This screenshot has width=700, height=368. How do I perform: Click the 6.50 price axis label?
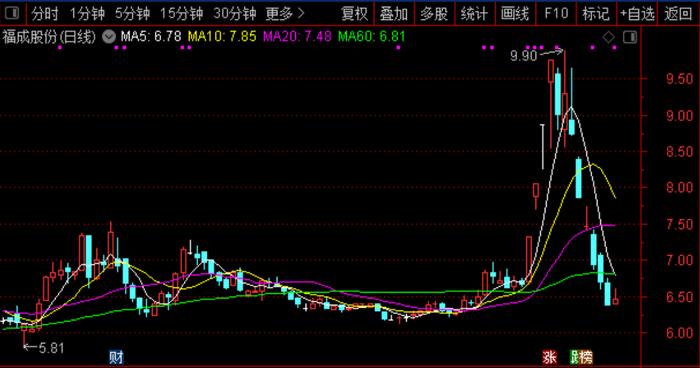click(679, 297)
